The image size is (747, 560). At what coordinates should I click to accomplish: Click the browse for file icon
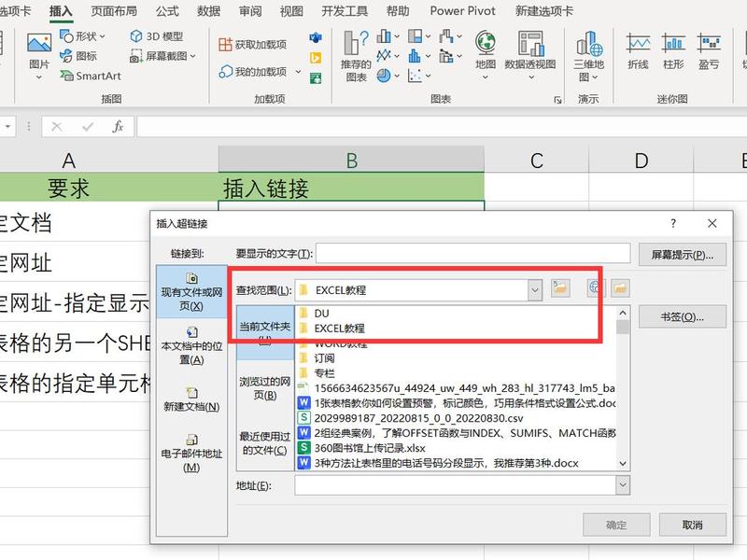620,288
